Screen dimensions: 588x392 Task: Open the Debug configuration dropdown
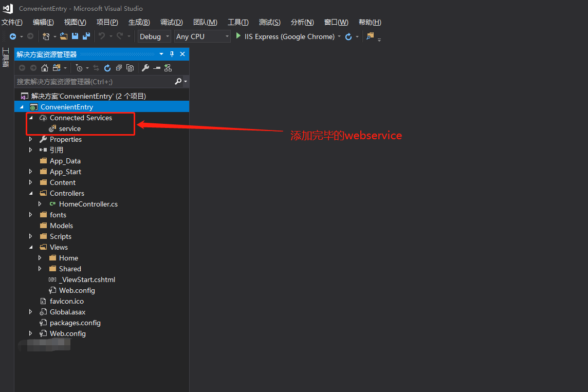click(x=155, y=36)
